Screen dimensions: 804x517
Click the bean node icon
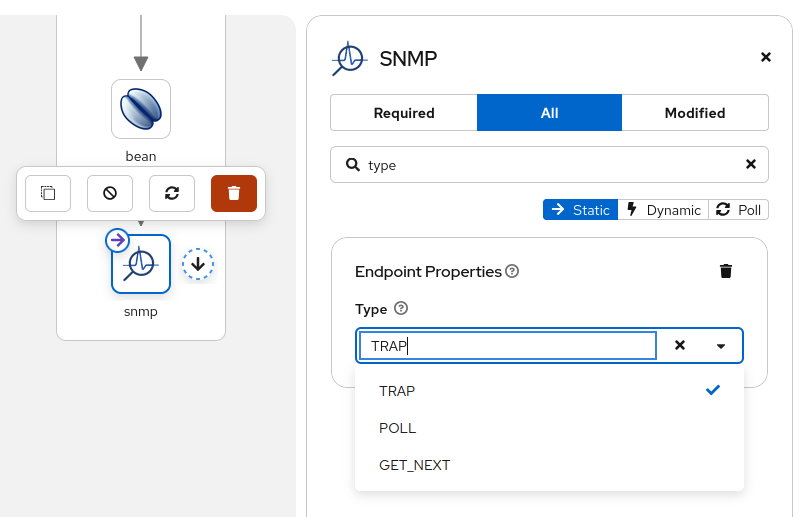tap(141, 108)
